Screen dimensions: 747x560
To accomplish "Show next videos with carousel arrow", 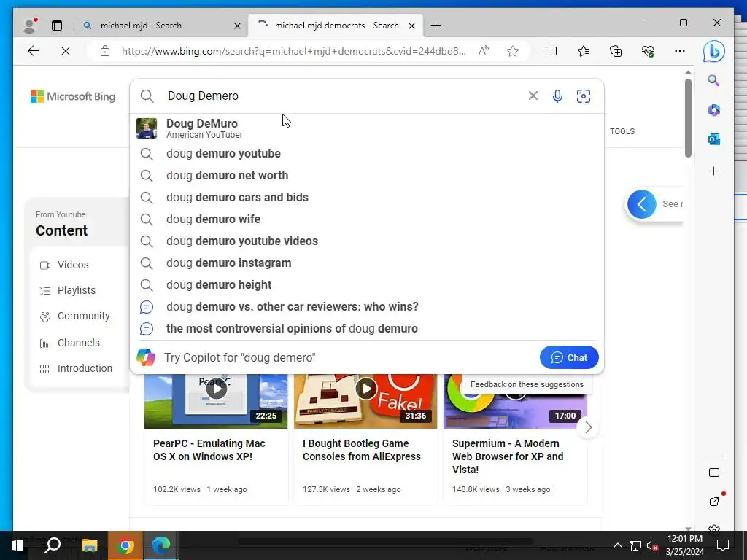I will (x=588, y=427).
